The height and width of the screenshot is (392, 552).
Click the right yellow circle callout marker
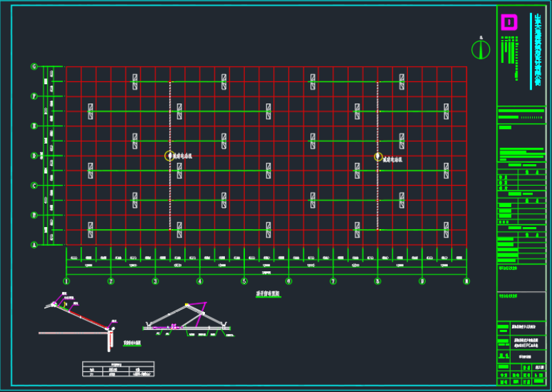pyautogui.click(x=378, y=157)
